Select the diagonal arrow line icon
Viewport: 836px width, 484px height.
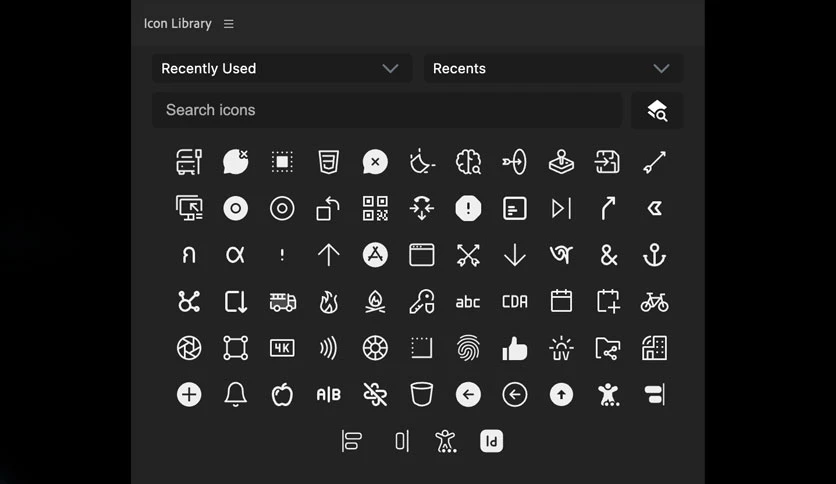click(x=655, y=162)
